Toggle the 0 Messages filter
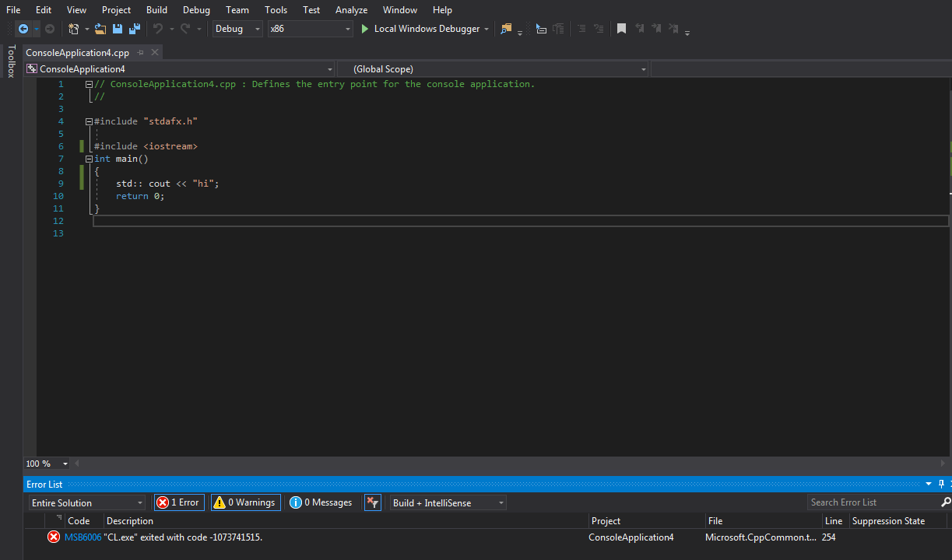The image size is (952, 560). point(320,502)
